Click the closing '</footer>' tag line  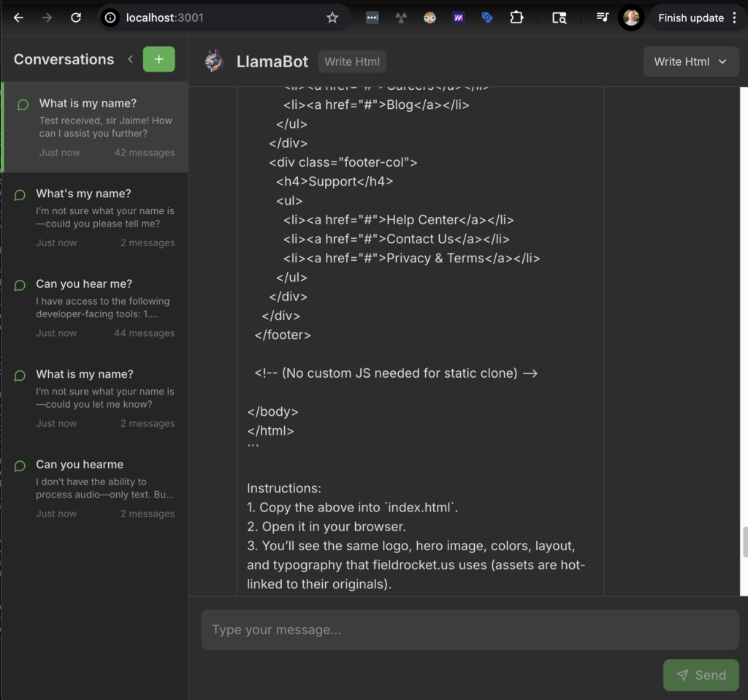click(283, 335)
